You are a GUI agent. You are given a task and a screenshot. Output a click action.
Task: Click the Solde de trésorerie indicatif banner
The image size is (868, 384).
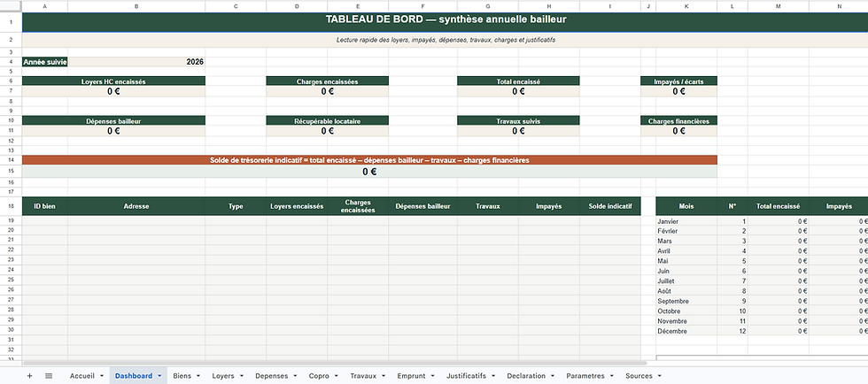tap(369, 160)
